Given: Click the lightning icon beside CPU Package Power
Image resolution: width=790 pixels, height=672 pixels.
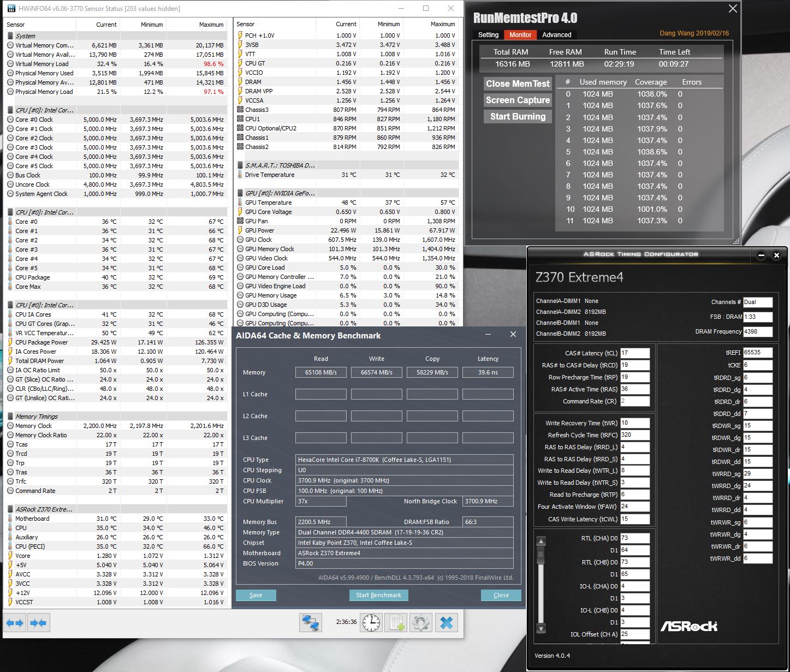Looking at the screenshot, I should coord(10,342).
